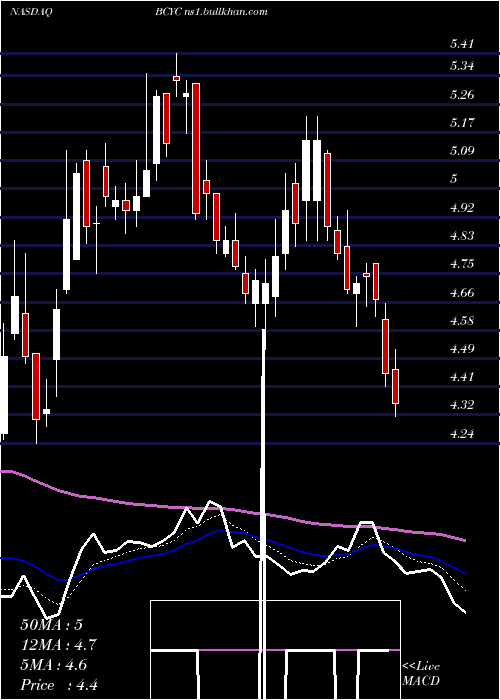The width and height of the screenshot is (500, 700).
Task: Click the 5.09 price axis label
Action: pos(462,150)
